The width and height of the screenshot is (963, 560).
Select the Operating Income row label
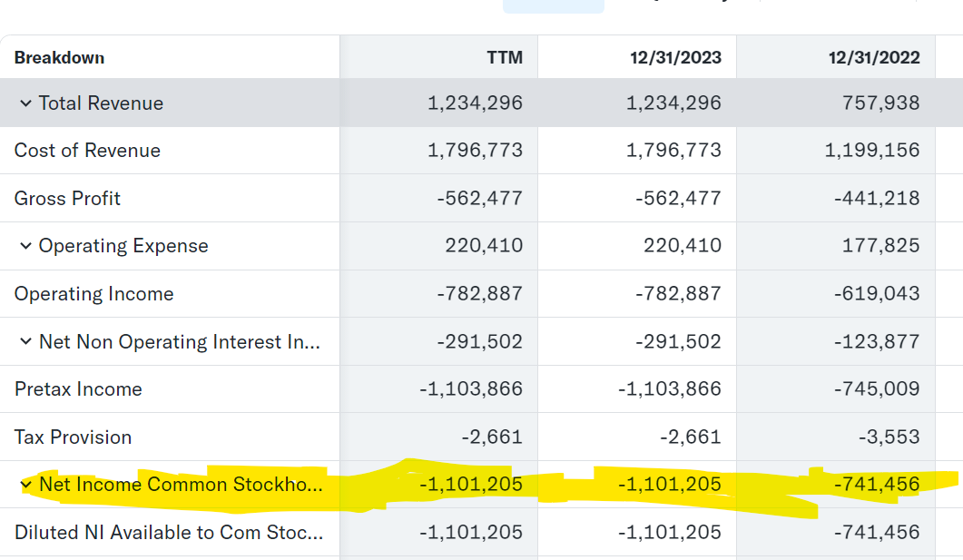[93, 294]
